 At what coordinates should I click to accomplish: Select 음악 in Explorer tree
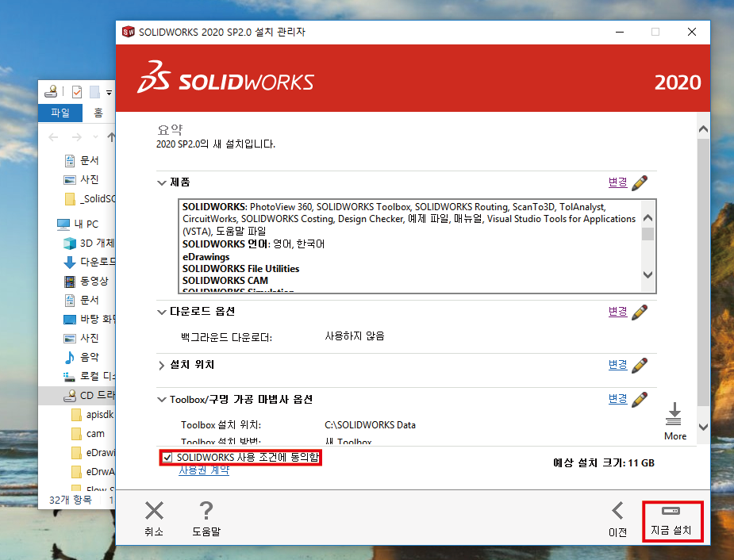pyautogui.click(x=82, y=358)
